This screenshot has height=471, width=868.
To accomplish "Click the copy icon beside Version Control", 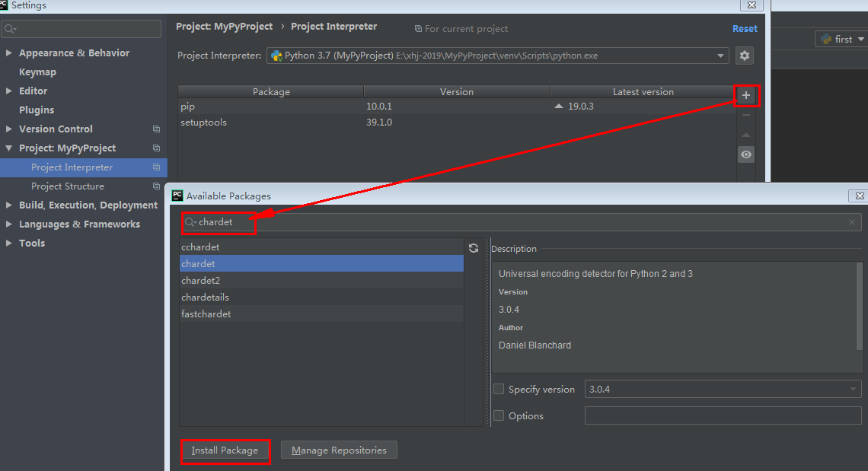I will click(x=156, y=129).
